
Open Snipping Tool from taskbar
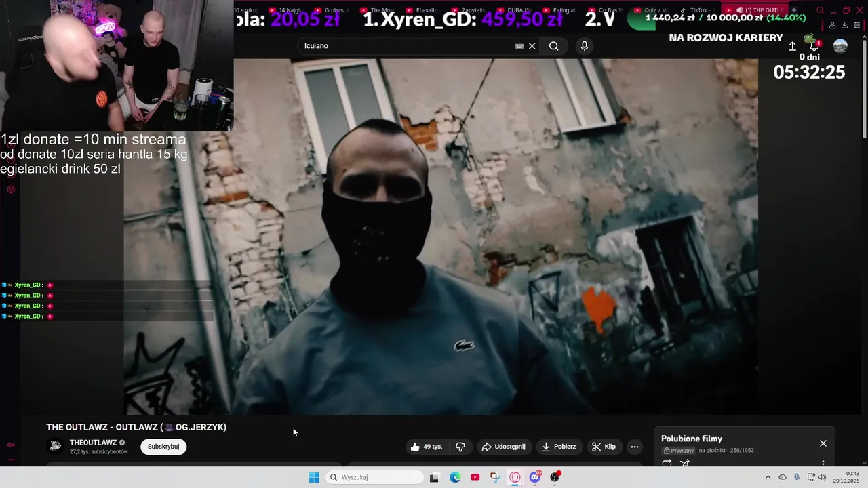pos(495,477)
